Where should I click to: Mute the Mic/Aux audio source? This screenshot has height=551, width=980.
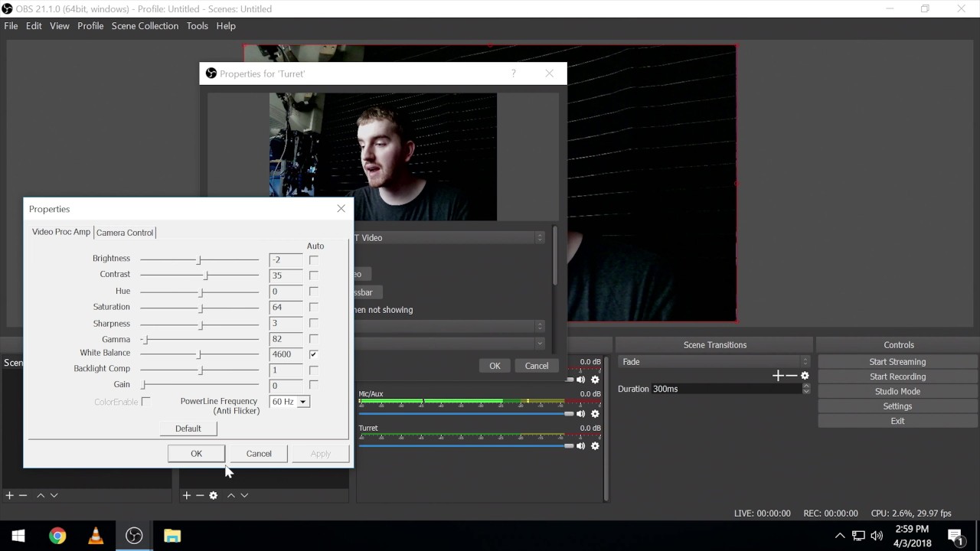click(580, 414)
